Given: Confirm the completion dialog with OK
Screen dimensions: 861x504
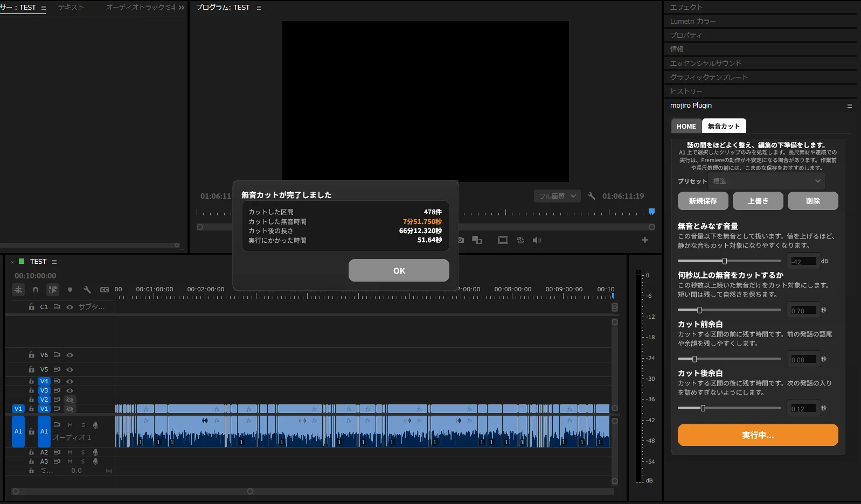Looking at the screenshot, I should tap(399, 270).
